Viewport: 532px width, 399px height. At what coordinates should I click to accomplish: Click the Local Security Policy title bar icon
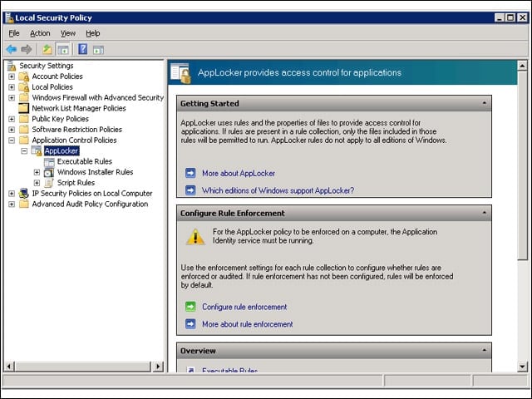9,17
